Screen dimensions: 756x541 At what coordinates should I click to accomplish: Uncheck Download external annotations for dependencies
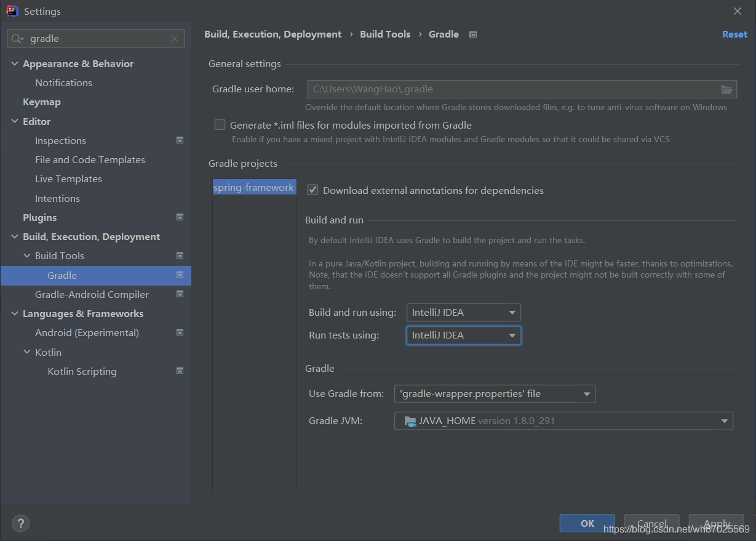[x=312, y=190]
